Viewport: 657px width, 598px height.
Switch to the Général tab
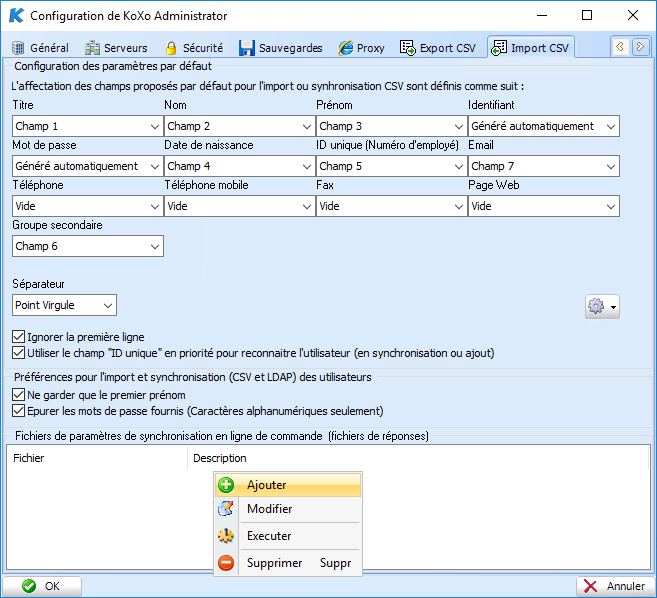[x=41, y=48]
